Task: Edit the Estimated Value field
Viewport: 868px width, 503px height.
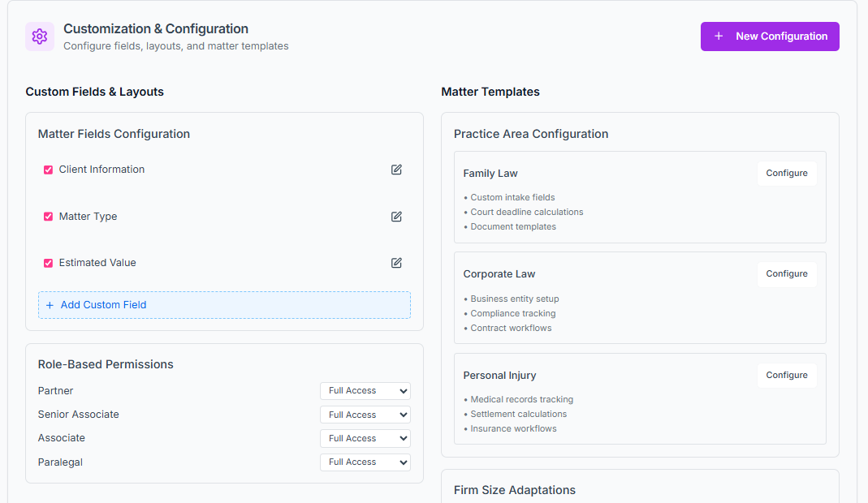Action: [396, 263]
